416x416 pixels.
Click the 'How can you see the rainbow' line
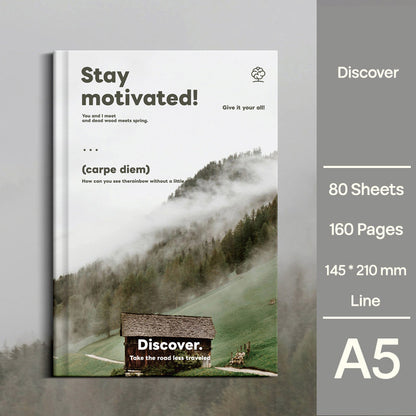tap(133, 181)
